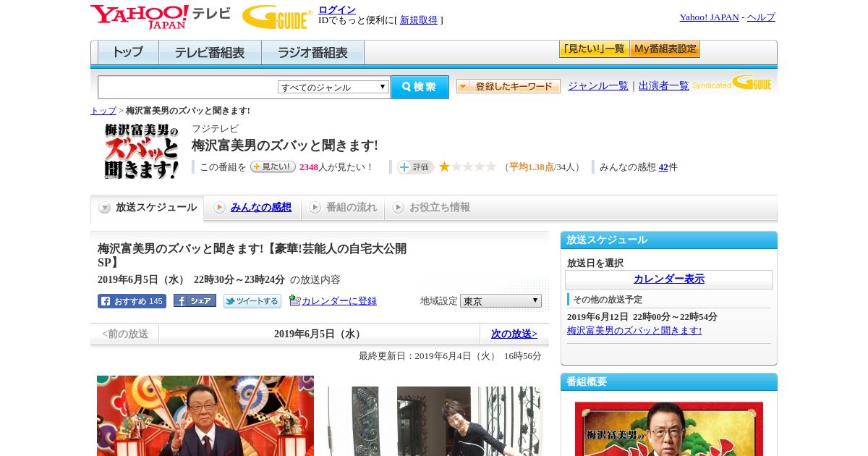Click the Yahoo! JAPAN テレビ logo
868x456 pixels.
click(x=161, y=17)
